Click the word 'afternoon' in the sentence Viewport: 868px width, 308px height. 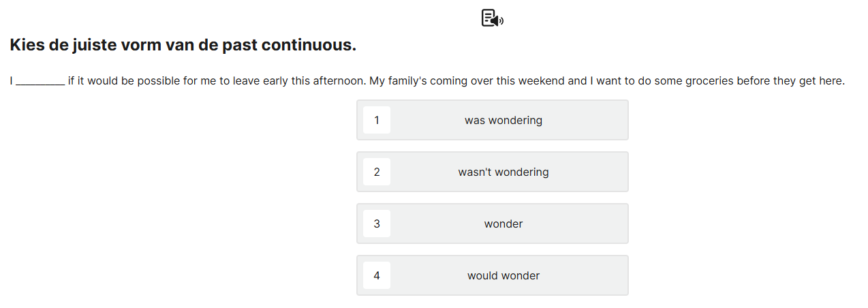(339, 81)
